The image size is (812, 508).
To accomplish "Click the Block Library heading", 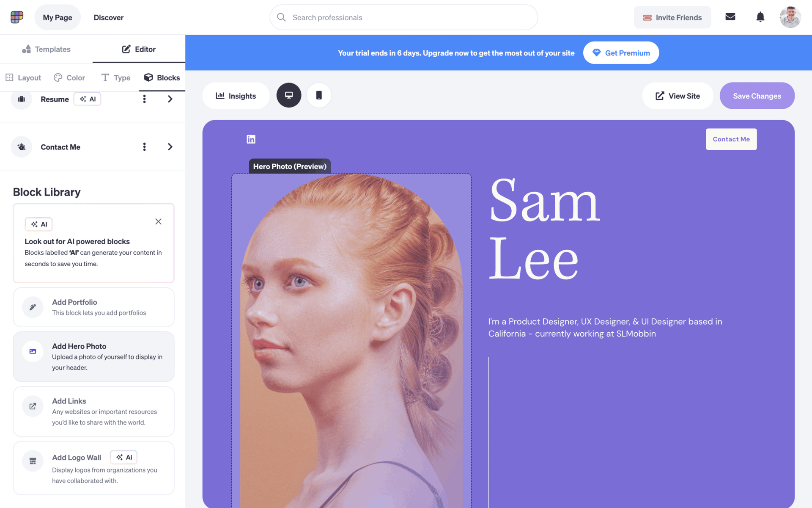I will 47,192.
